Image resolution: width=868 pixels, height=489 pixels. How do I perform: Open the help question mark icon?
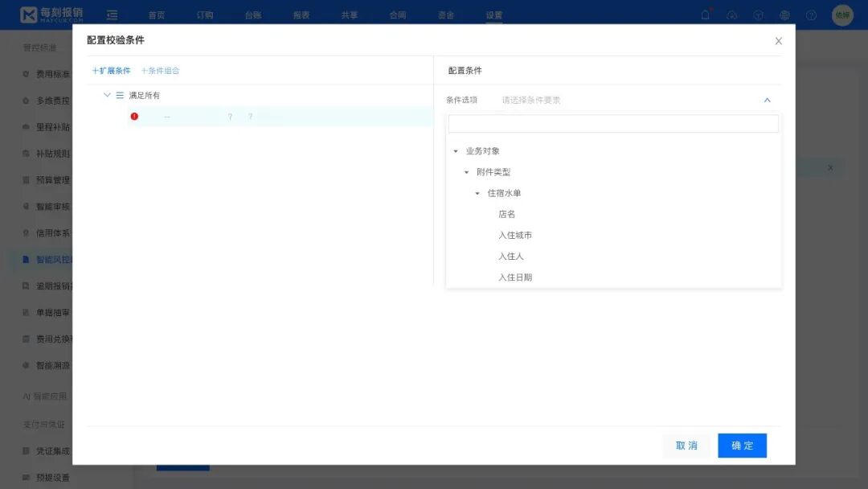pos(811,15)
